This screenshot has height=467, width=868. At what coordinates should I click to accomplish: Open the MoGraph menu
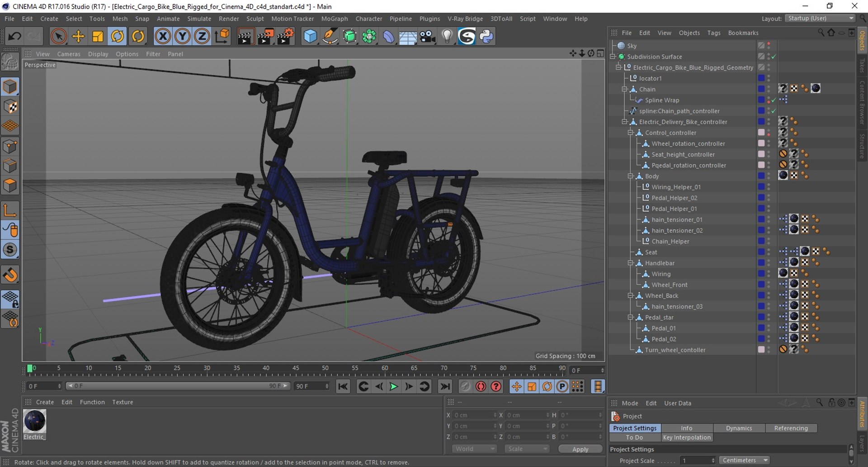point(335,19)
